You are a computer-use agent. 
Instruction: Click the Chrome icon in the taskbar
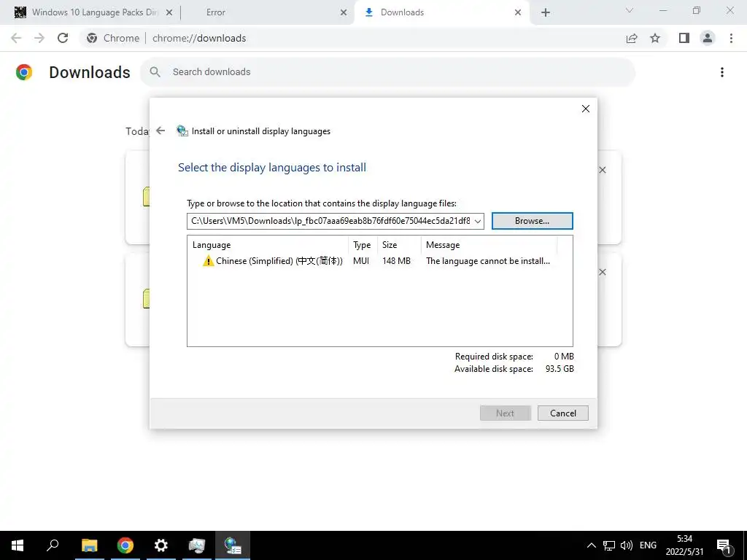pos(125,545)
